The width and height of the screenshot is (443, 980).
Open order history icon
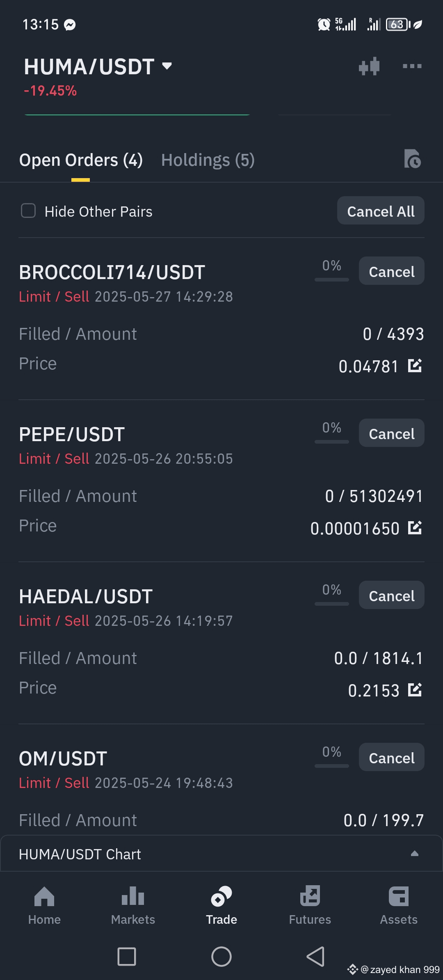tap(412, 159)
